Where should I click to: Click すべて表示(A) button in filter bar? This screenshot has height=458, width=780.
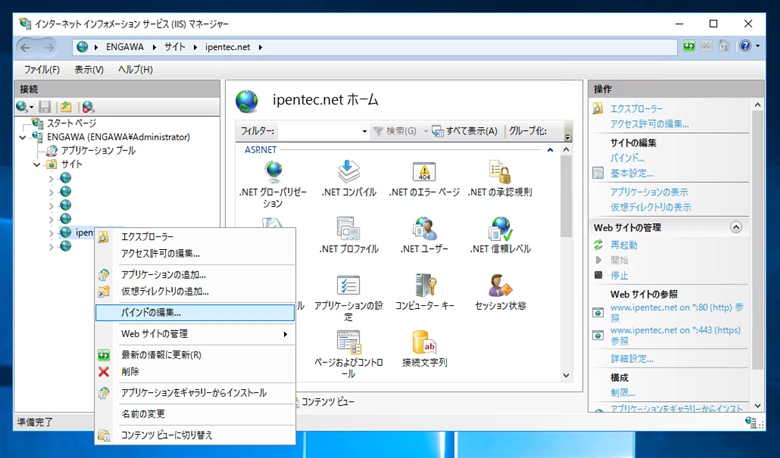click(465, 131)
